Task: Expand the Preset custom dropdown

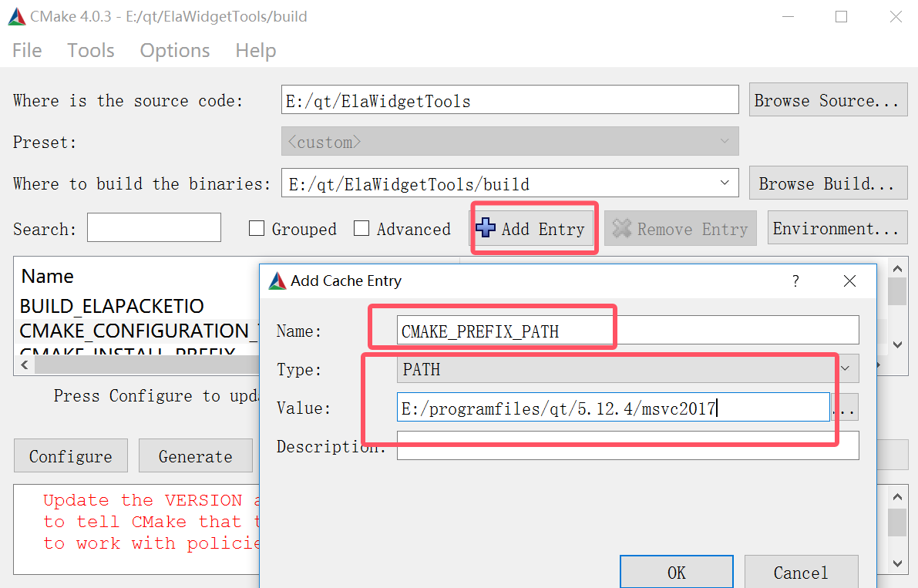Action: click(510, 141)
